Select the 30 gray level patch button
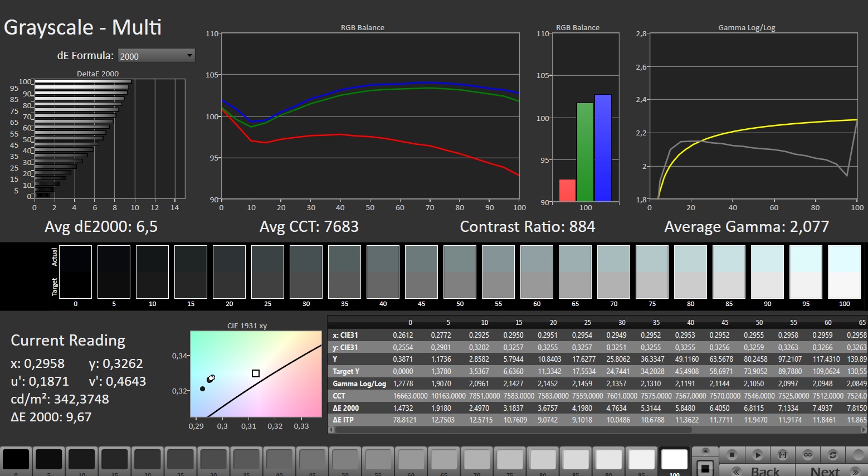The height and width of the screenshot is (476, 868). point(213,462)
